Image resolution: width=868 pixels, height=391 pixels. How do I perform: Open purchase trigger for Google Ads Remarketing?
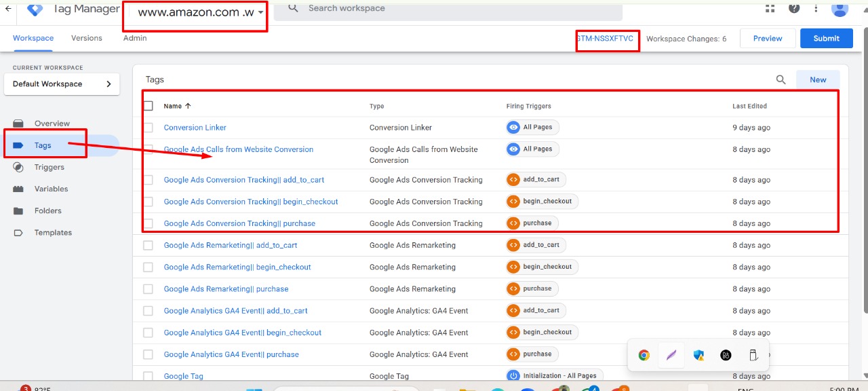[x=532, y=288]
